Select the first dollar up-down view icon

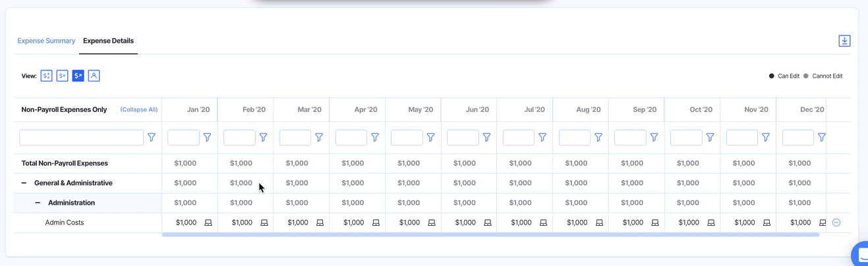click(x=46, y=76)
